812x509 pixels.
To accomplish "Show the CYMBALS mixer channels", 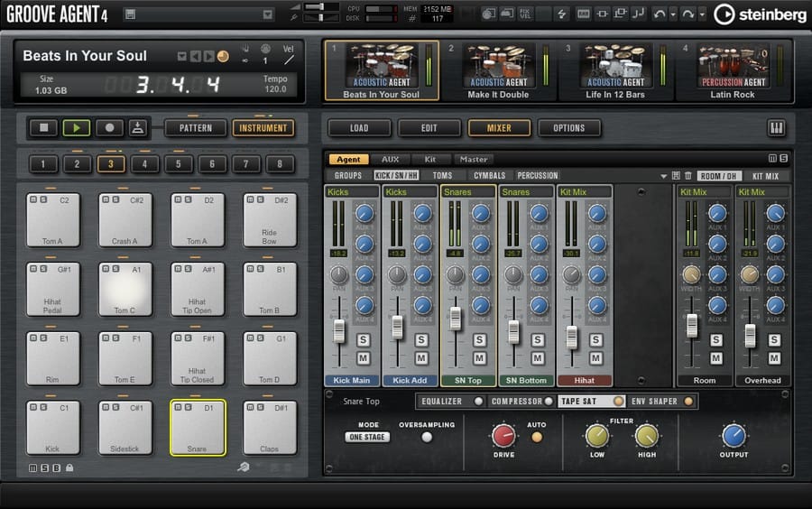I will click(489, 176).
